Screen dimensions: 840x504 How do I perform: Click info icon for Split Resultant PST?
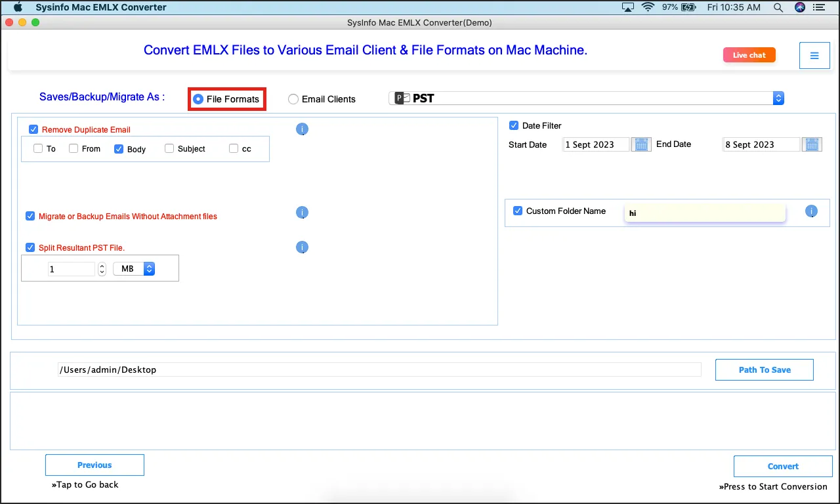[x=302, y=247]
